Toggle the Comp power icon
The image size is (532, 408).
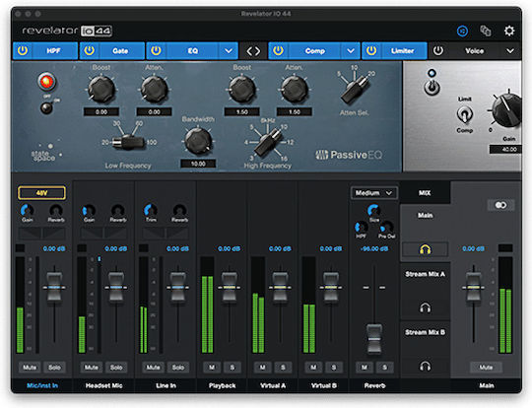[x=278, y=50]
